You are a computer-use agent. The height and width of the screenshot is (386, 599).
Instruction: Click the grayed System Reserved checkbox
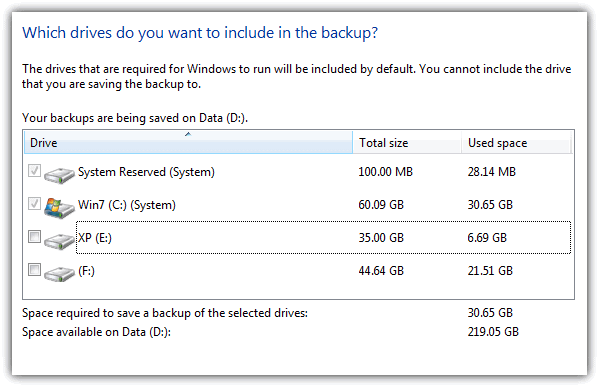(34, 170)
